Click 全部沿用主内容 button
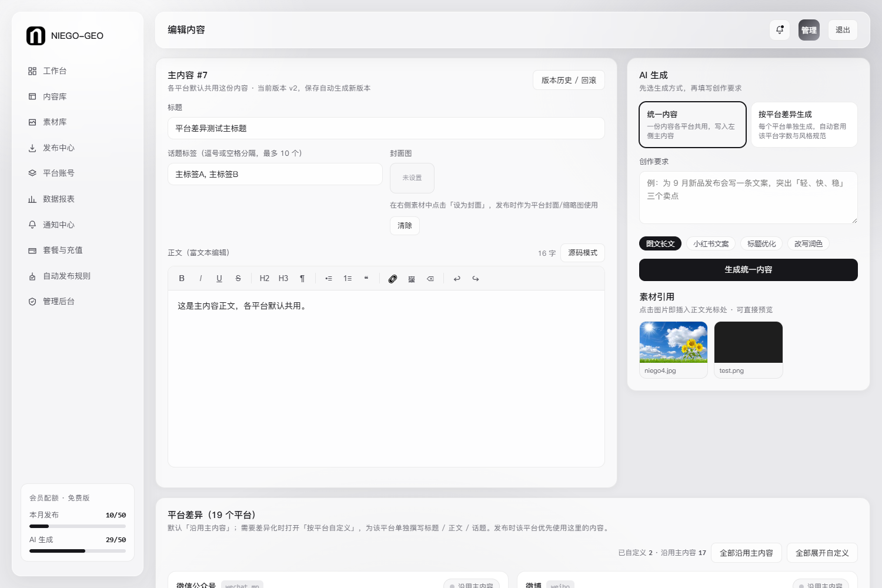This screenshot has height=588, width=882. (746, 553)
